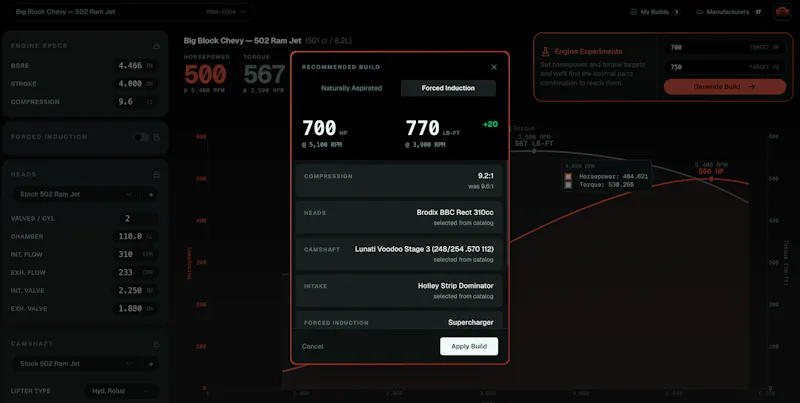This screenshot has height=403, width=800.
Task: Apply the recommended build
Action: (x=469, y=346)
